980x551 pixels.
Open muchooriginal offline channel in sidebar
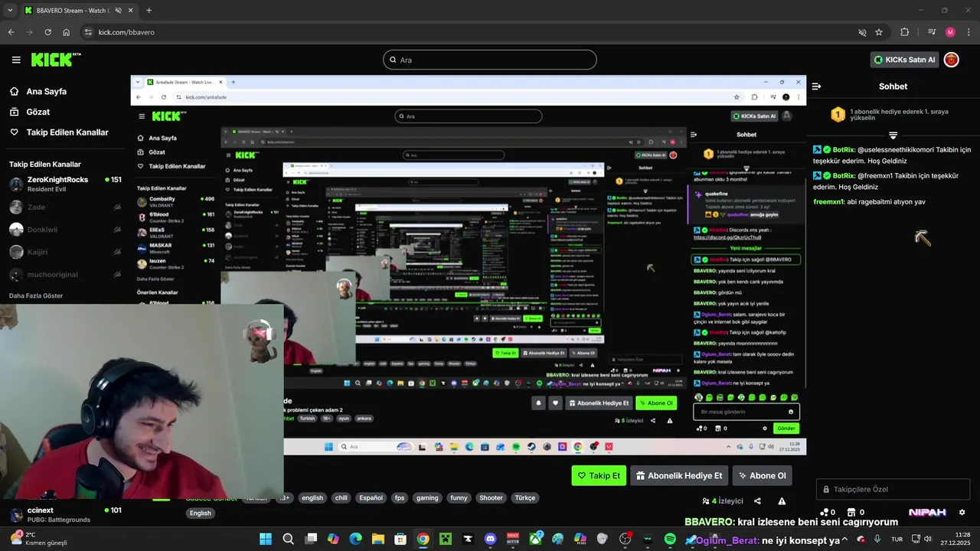tap(65, 274)
